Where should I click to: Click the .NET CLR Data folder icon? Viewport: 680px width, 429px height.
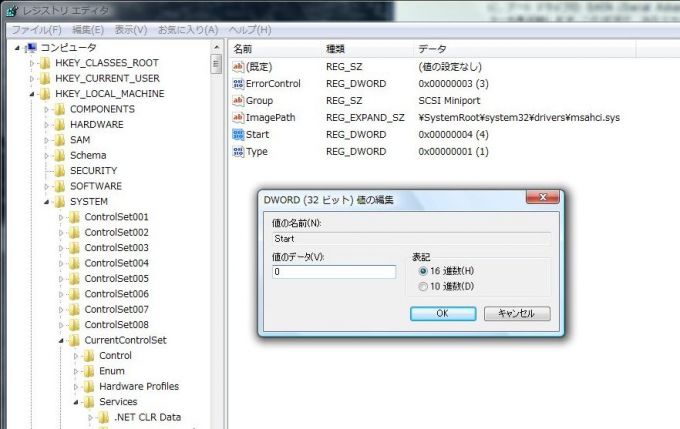coord(104,417)
